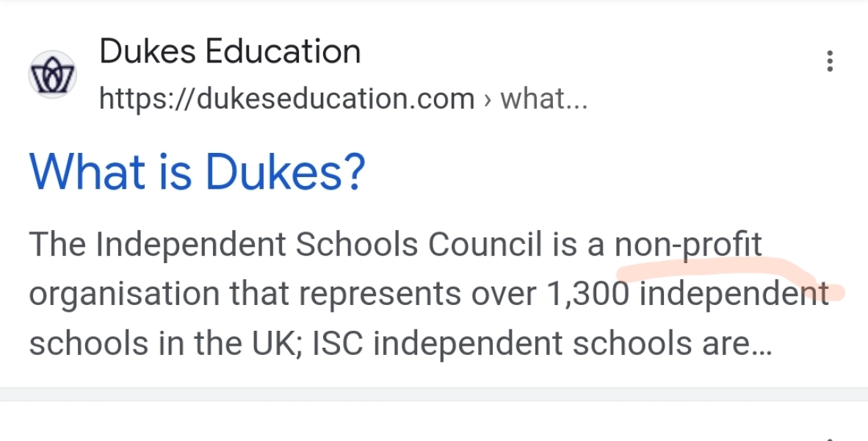Click the word "organisation" in the snippet
Viewport: 868px width, 441px height.
click(x=124, y=295)
